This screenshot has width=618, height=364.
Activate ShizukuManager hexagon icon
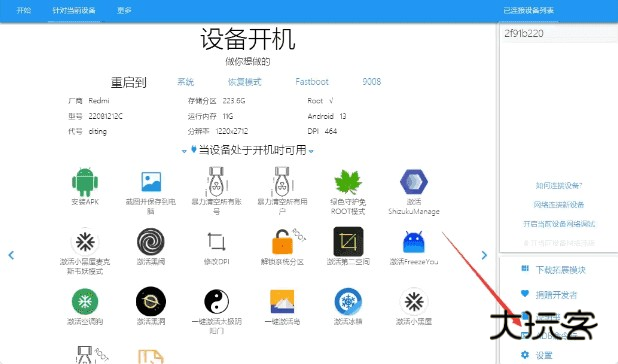click(414, 182)
